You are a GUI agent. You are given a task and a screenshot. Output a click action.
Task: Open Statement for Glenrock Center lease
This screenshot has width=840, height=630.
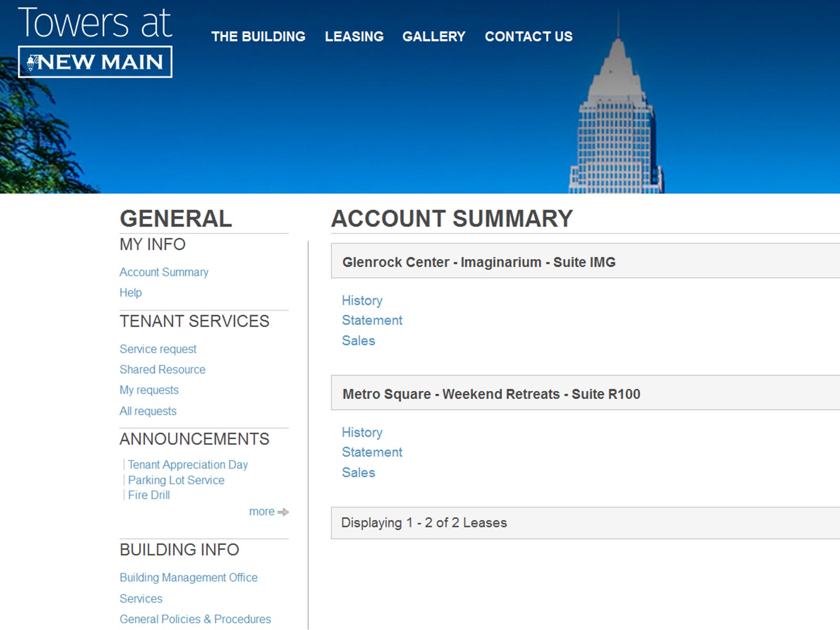point(372,320)
